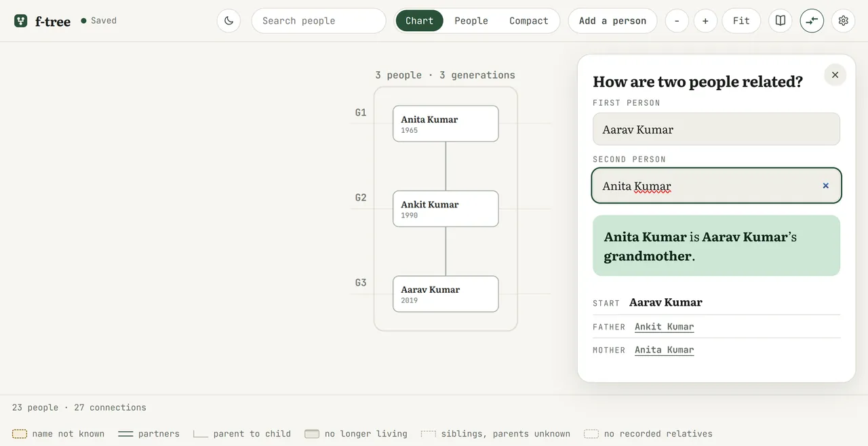
Task: Click the grandmother result message box
Action: [716, 246]
